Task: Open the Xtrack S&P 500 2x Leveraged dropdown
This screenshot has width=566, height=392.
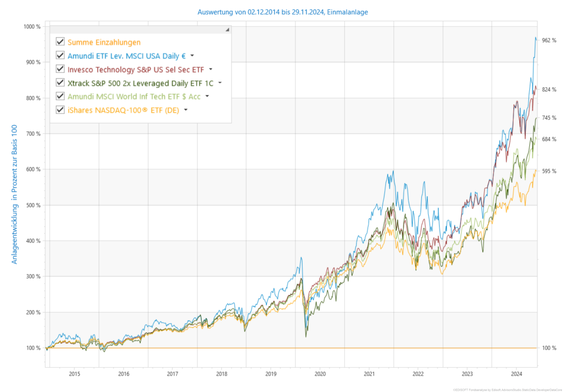Action: pyautogui.click(x=220, y=83)
